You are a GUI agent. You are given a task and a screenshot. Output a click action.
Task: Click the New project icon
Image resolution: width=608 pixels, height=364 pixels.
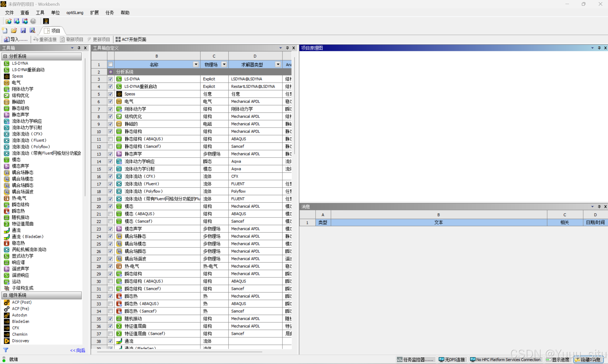pos(5,30)
